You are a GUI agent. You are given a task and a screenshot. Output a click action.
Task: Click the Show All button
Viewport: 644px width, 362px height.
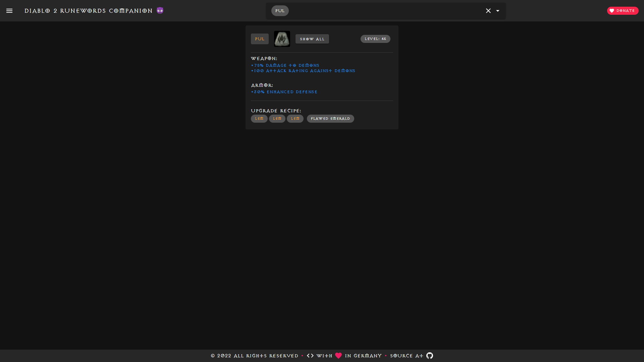(x=312, y=39)
